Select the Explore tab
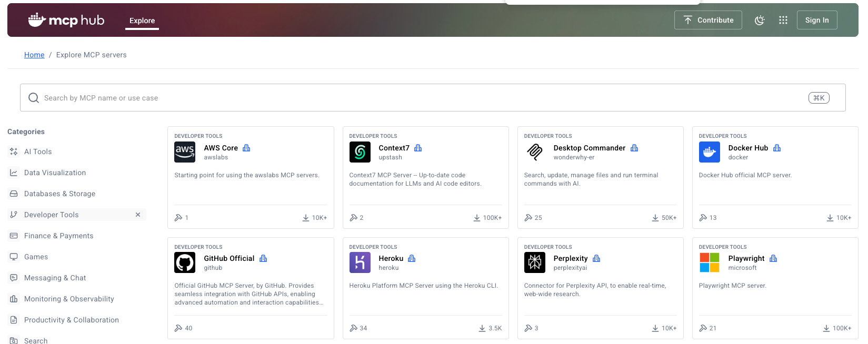 (x=142, y=21)
